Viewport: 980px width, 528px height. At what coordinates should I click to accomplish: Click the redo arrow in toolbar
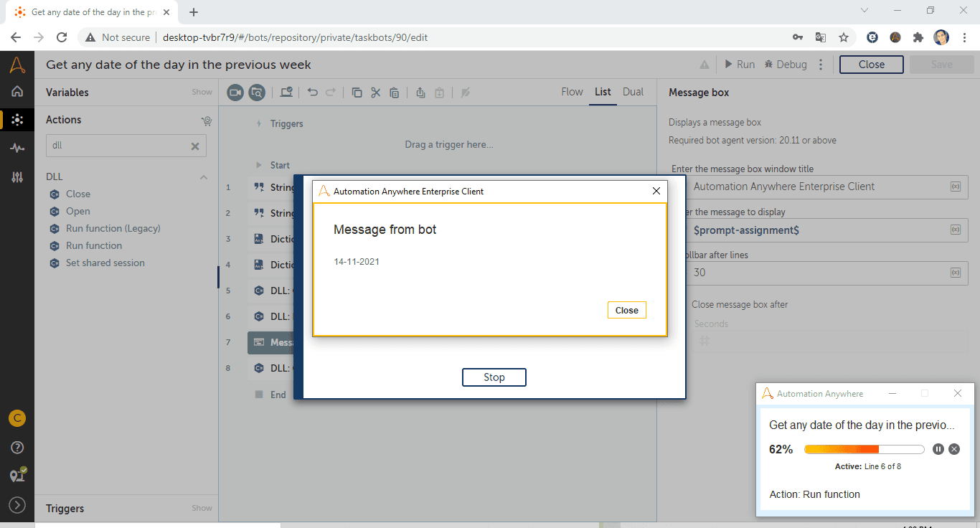(331, 92)
